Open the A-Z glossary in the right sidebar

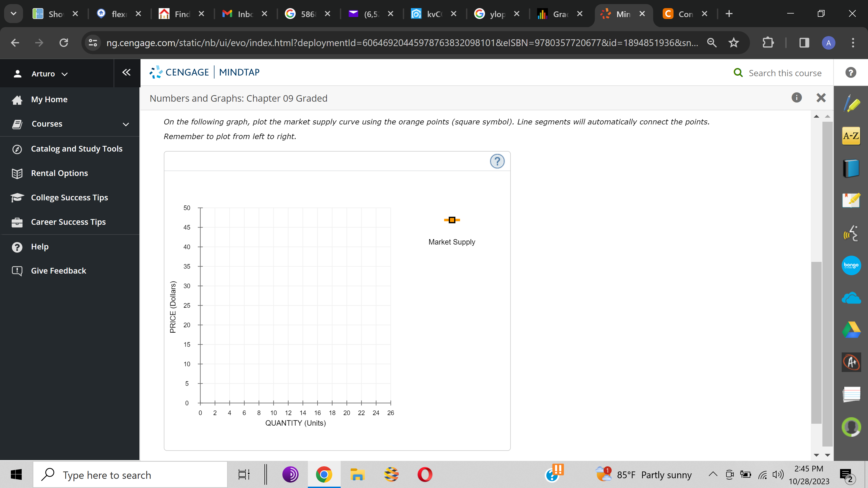(851, 136)
